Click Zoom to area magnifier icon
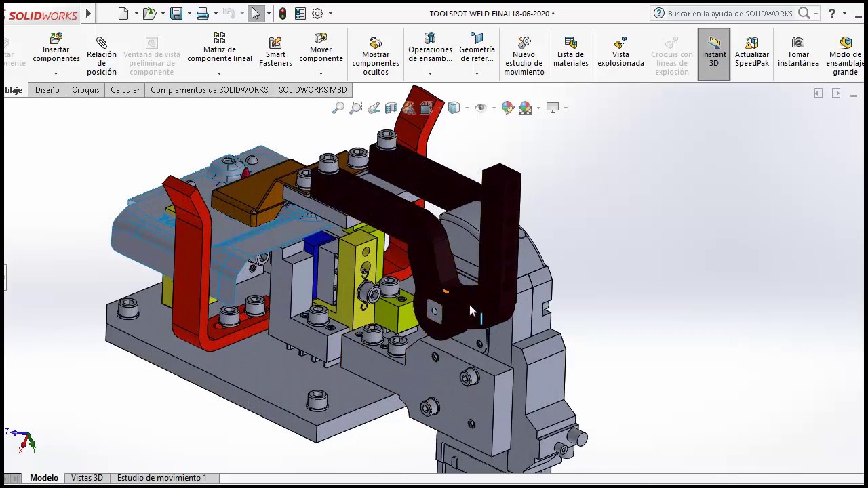This screenshot has height=488, width=868. (356, 108)
